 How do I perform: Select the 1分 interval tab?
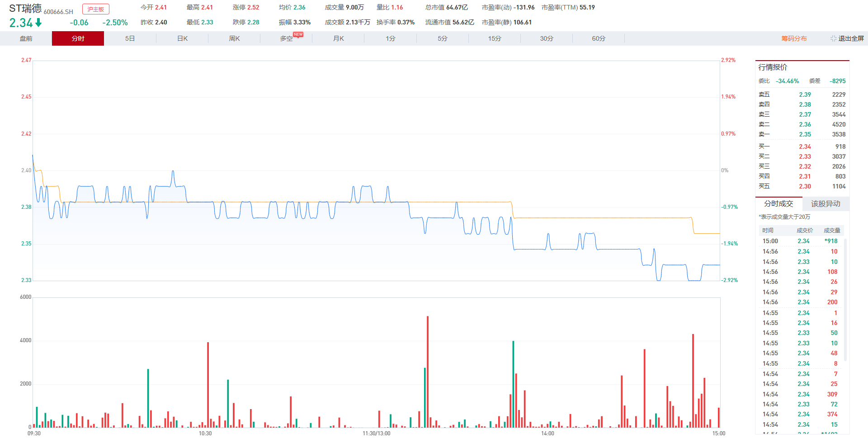click(390, 38)
